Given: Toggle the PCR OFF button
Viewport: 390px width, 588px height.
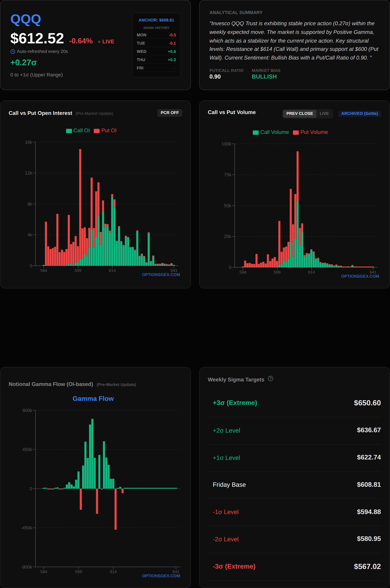Looking at the screenshot, I should [170, 113].
